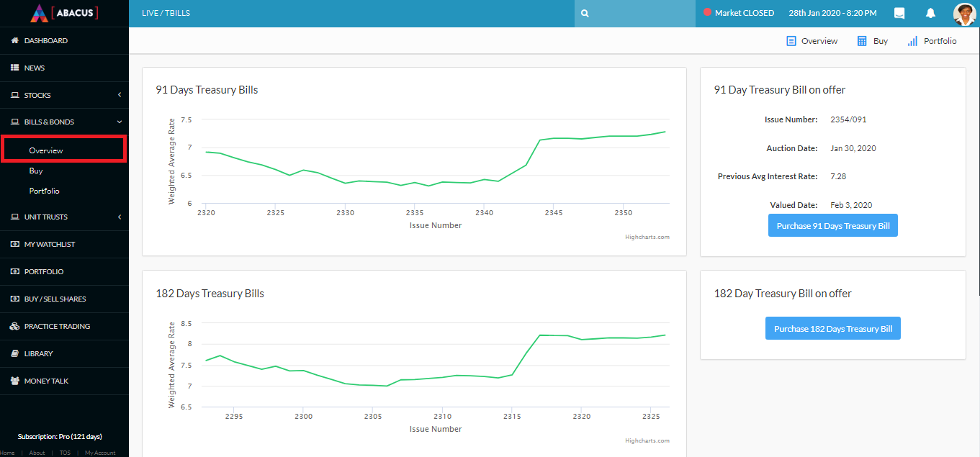Click the 182 Days Treasury Bills chart title
Viewport: 980px width, 457px height.
[210, 294]
